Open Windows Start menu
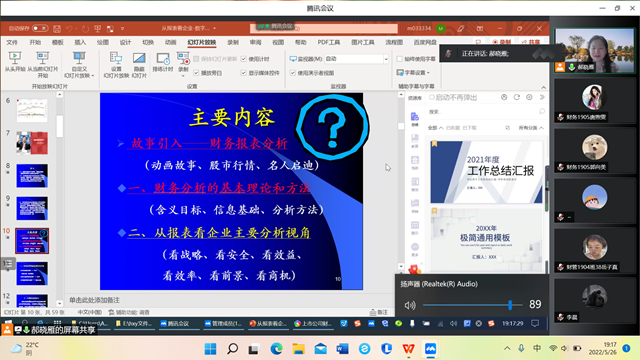 point(211,349)
